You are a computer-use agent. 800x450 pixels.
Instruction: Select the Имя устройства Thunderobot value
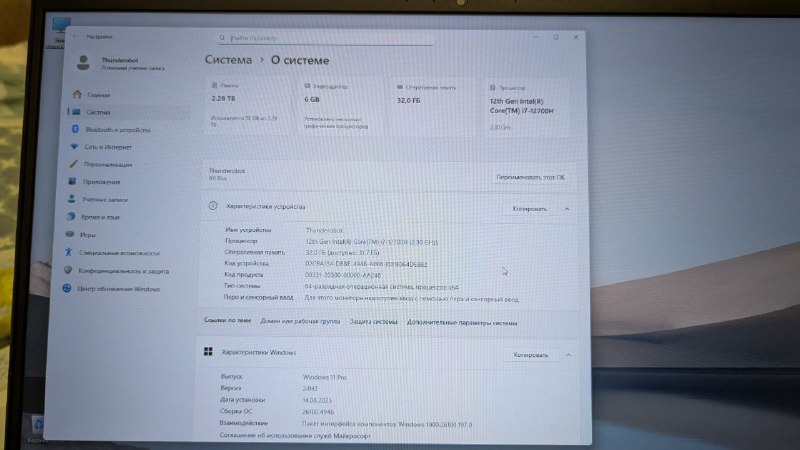pos(324,230)
